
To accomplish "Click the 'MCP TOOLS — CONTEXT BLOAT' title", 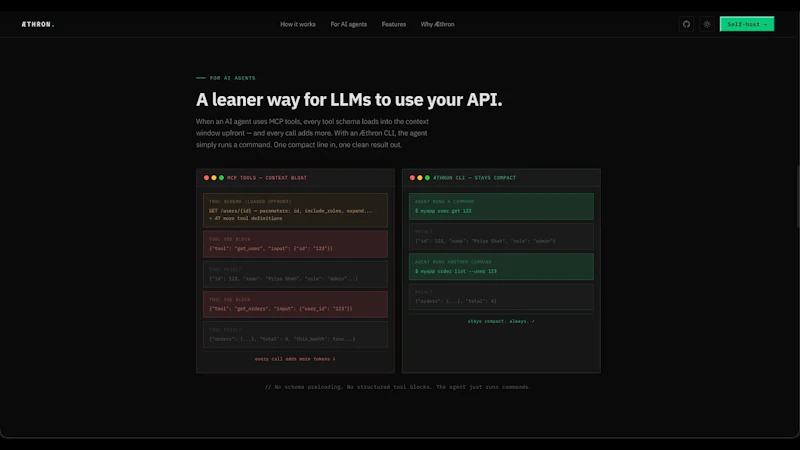I will click(x=267, y=178).
